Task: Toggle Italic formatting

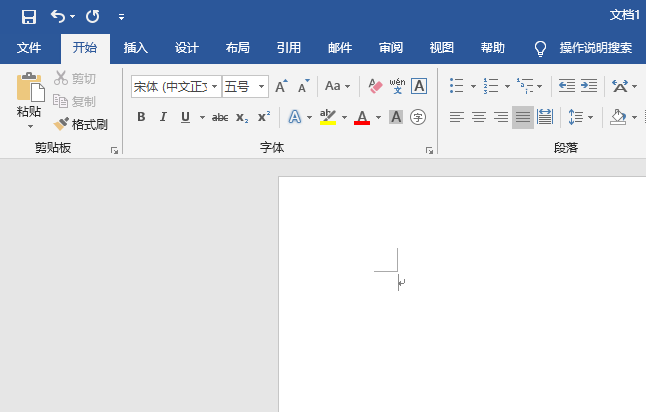Action: [x=163, y=117]
